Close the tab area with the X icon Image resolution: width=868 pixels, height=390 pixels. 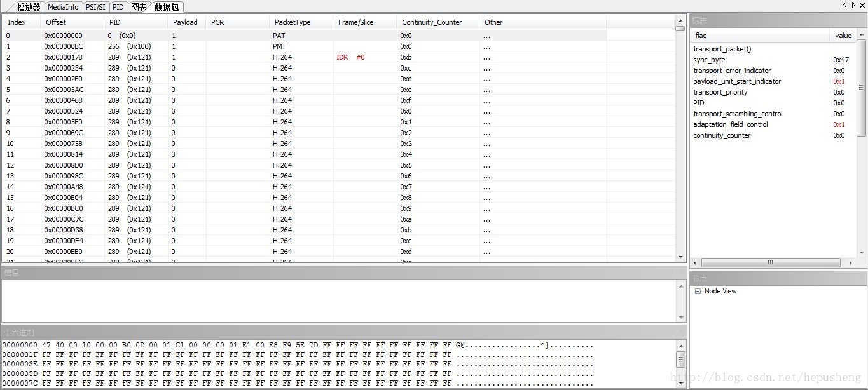point(862,5)
